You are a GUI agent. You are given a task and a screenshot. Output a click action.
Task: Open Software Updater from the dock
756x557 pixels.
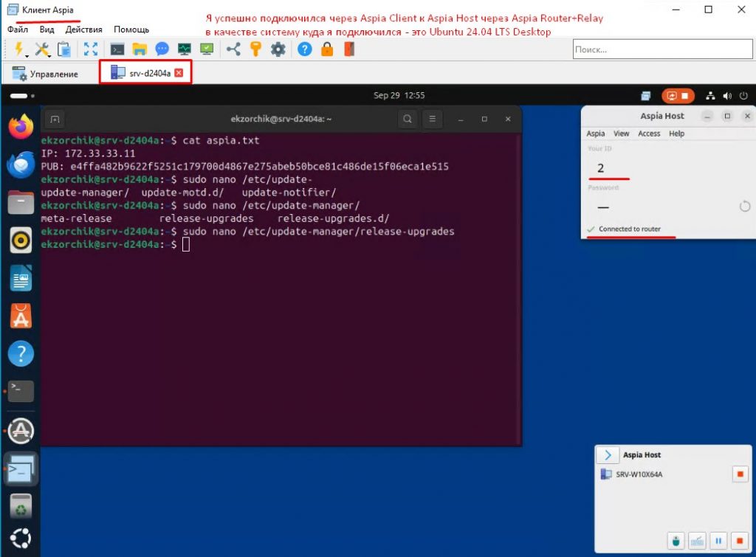pyautogui.click(x=21, y=431)
